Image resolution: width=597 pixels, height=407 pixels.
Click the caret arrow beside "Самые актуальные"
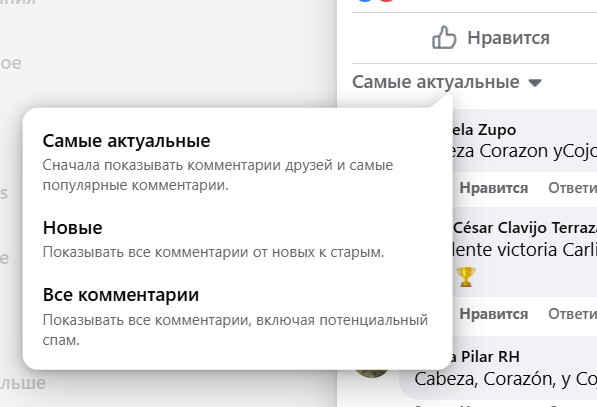click(535, 83)
